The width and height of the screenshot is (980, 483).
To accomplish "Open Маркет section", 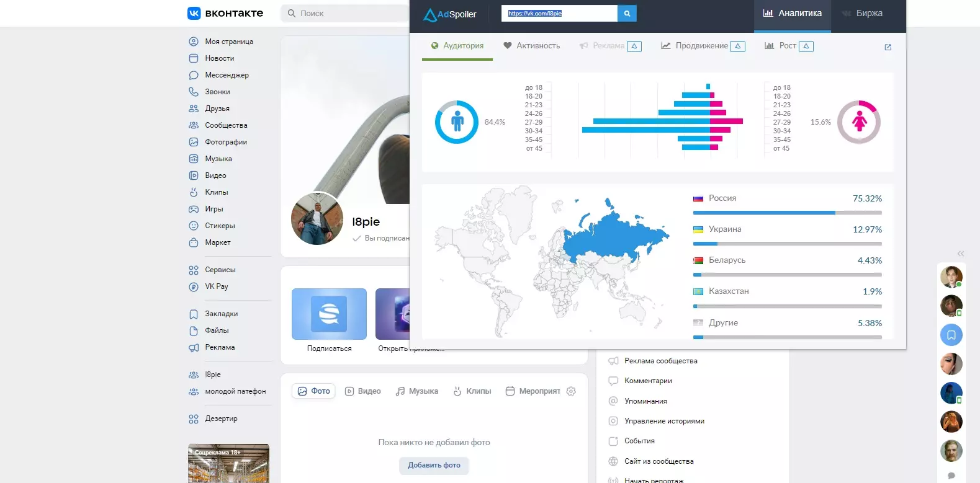I will (x=218, y=242).
